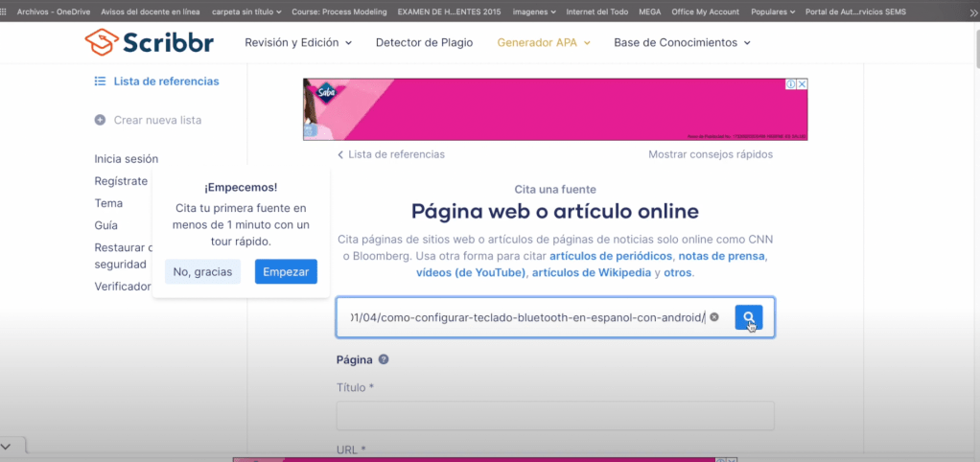Click the Scribbr logo
This screenshot has width=980, height=462.
click(149, 42)
